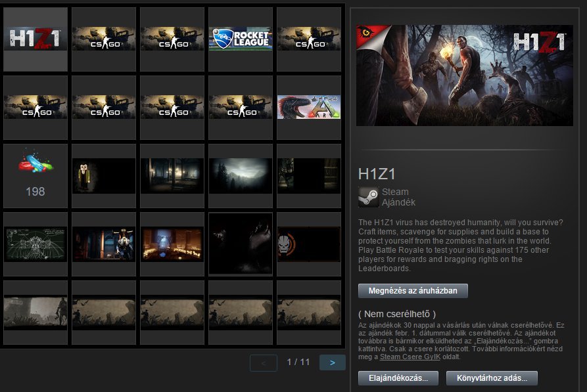This screenshot has height=392, width=587.
Task: Click the 198 gems count
Action: point(35,192)
